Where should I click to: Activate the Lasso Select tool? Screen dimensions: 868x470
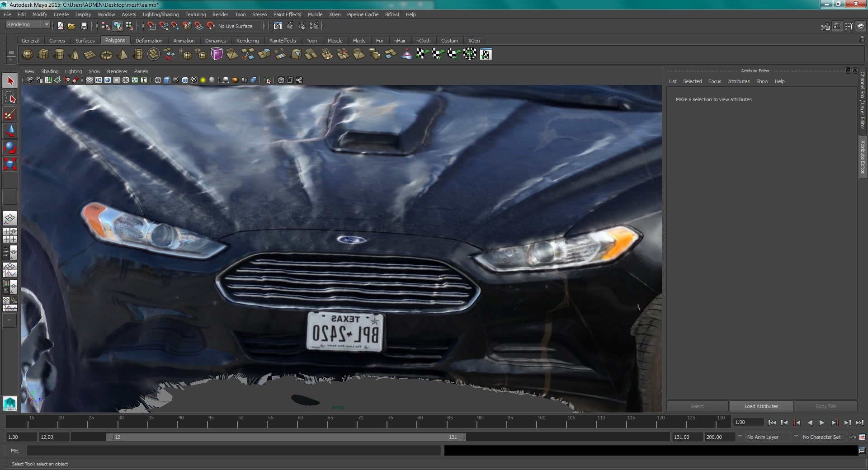point(10,98)
